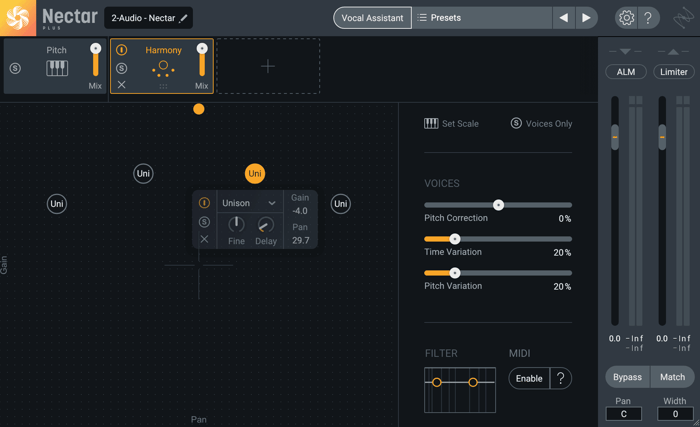The image size is (700, 427).
Task: Select the upper-left Uni voice node
Action: click(143, 174)
